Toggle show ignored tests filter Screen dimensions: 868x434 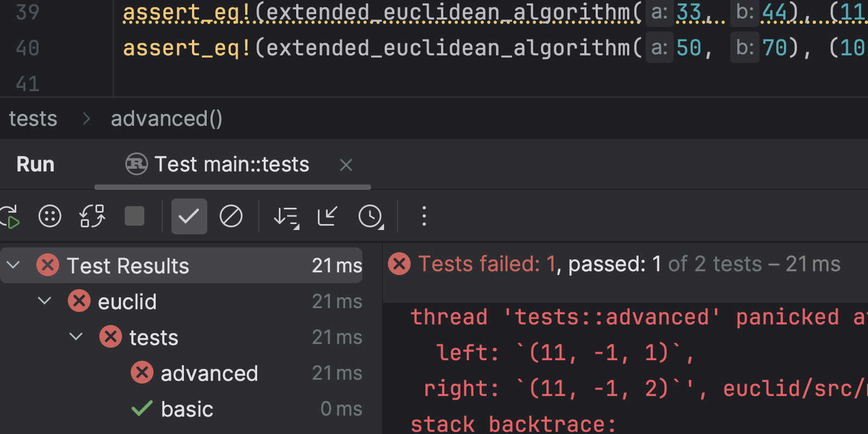[231, 216]
